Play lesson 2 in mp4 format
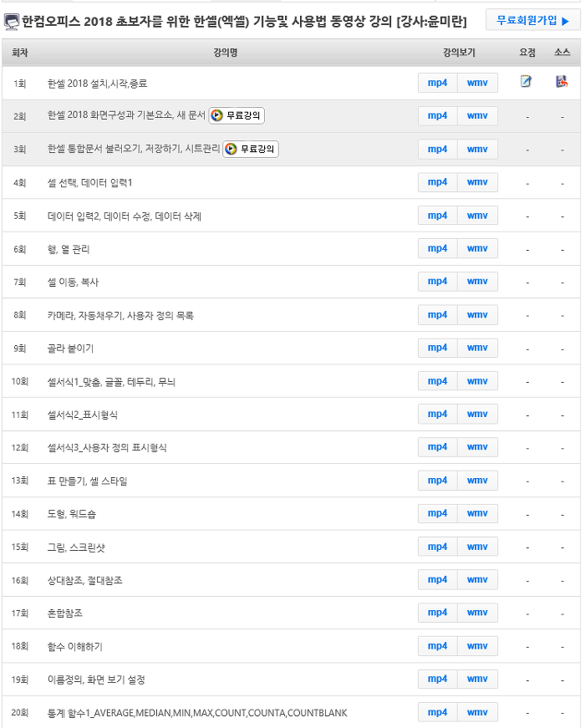This screenshot has height=728, width=585. 437,115
